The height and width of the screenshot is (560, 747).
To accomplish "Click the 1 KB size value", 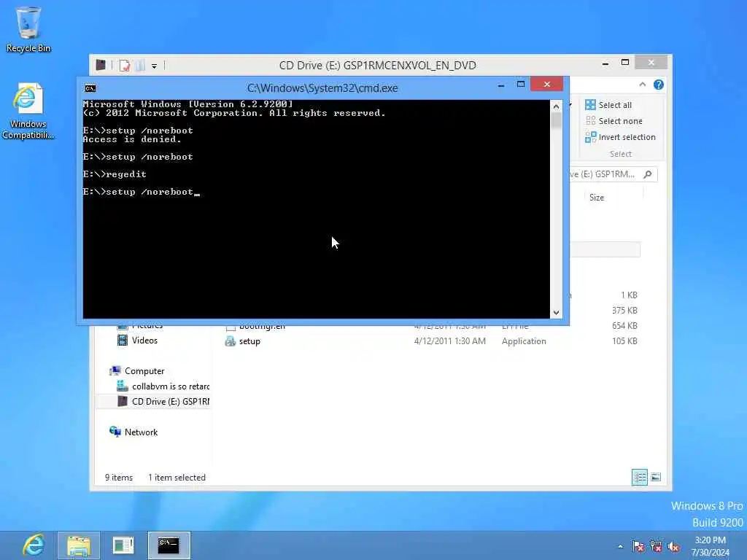I will coord(629,295).
